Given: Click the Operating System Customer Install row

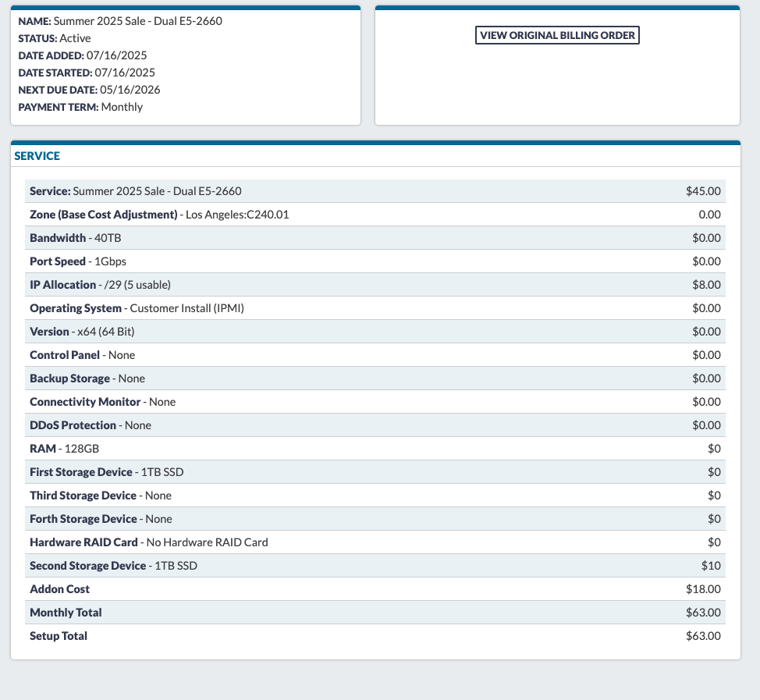Looking at the screenshot, I should click(x=137, y=308).
